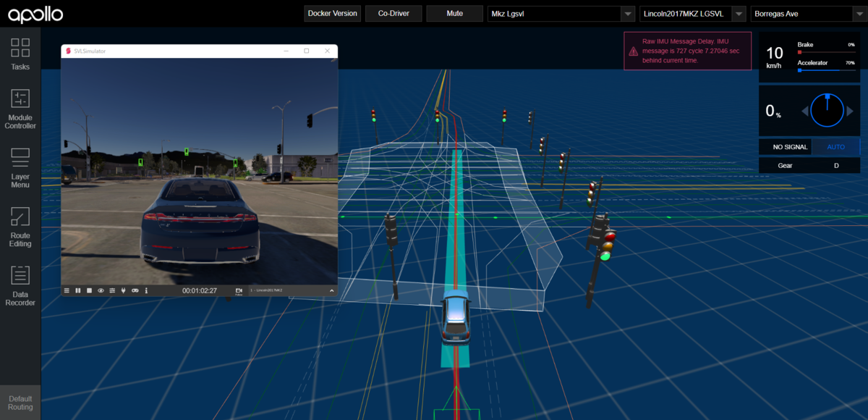This screenshot has height=420, width=868.
Task: Click the Gear label
Action: click(x=785, y=166)
